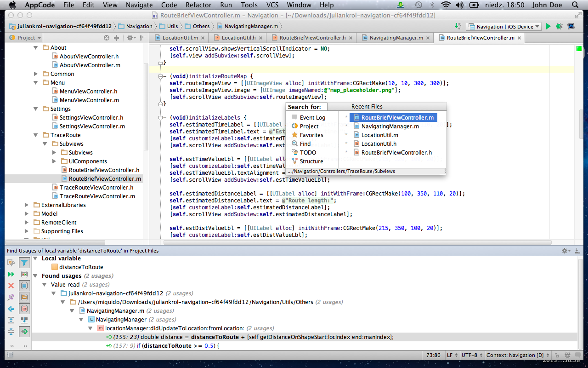Go to previous occurrence with blue arrow
Screen dimensions: 588x368
(11, 309)
